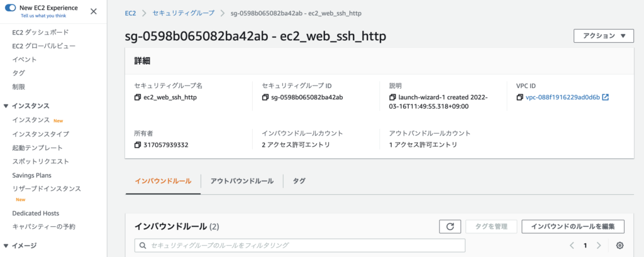Toggle the New EC2 Experience switch
Image resolution: width=644 pixels, height=257 pixels.
(10, 8)
